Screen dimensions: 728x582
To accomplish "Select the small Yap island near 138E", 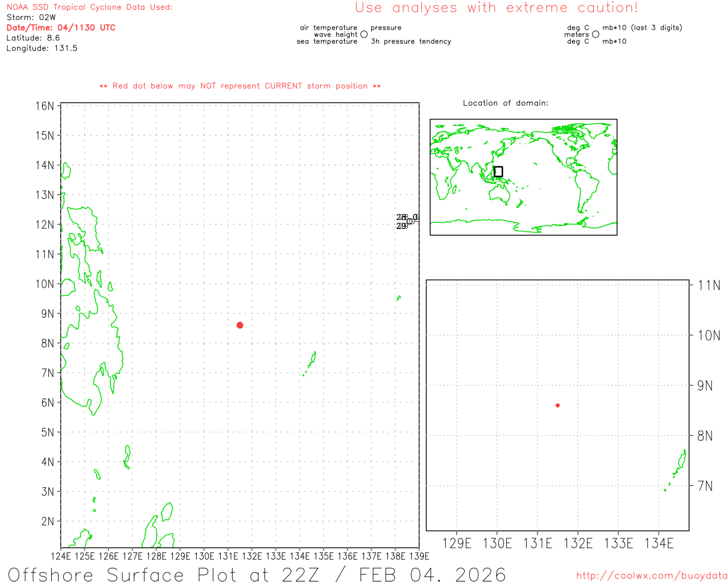I will click(398, 298).
